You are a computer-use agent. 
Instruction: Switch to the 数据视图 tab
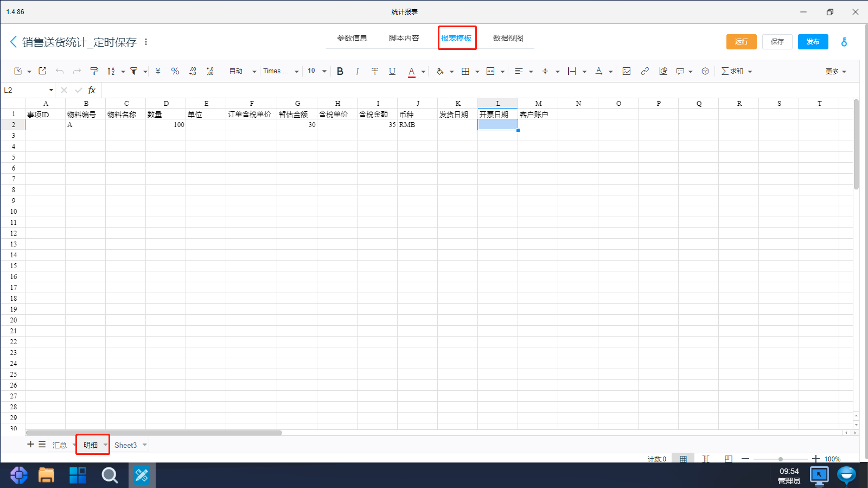click(508, 38)
